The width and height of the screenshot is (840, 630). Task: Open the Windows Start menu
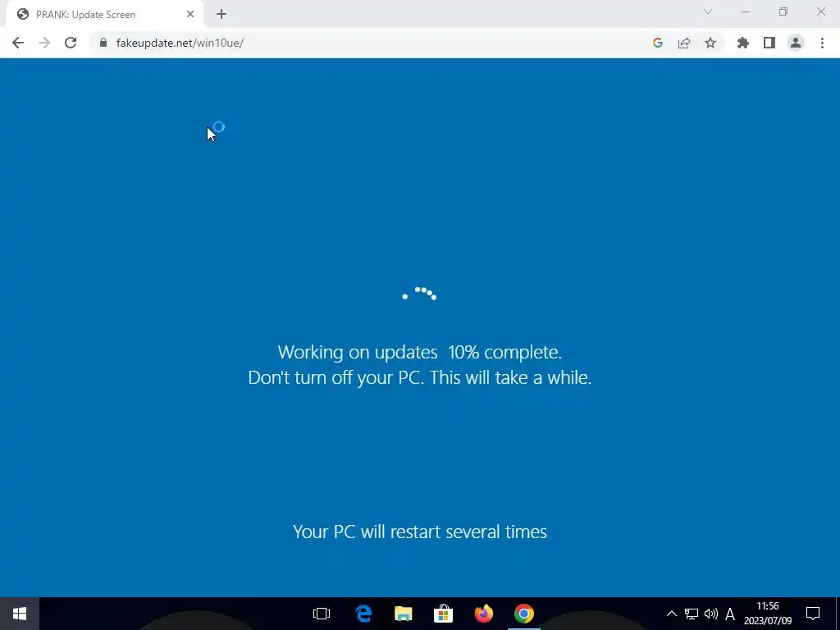[20, 614]
